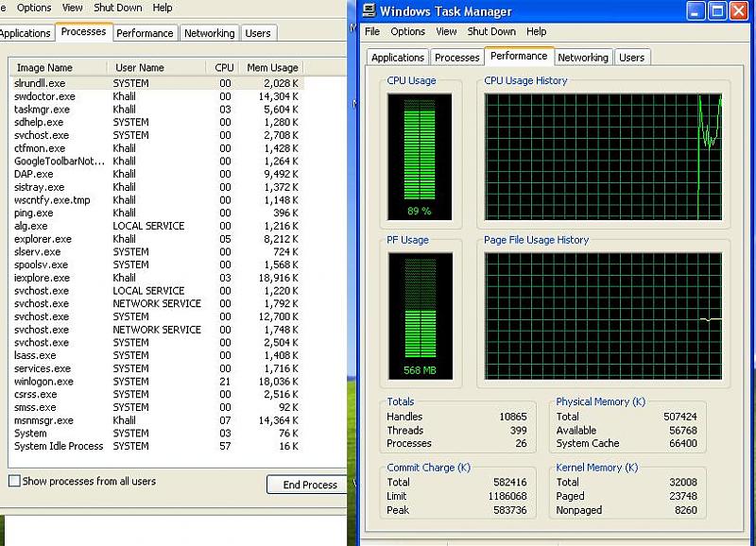Open Shut Down menu beside the File menu

tap(491, 32)
